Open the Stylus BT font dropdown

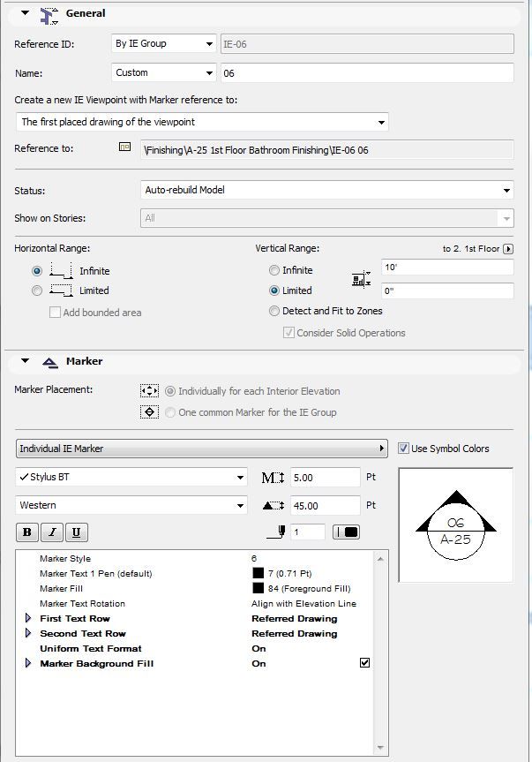point(131,477)
